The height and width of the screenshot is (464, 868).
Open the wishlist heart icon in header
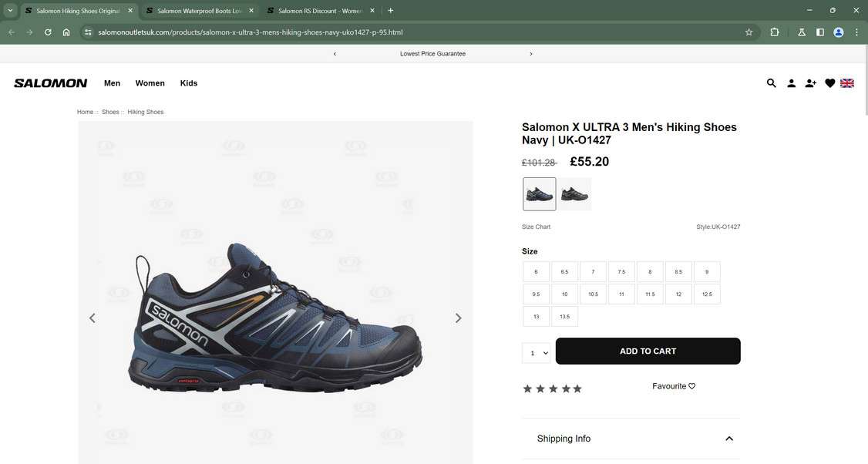coord(829,83)
